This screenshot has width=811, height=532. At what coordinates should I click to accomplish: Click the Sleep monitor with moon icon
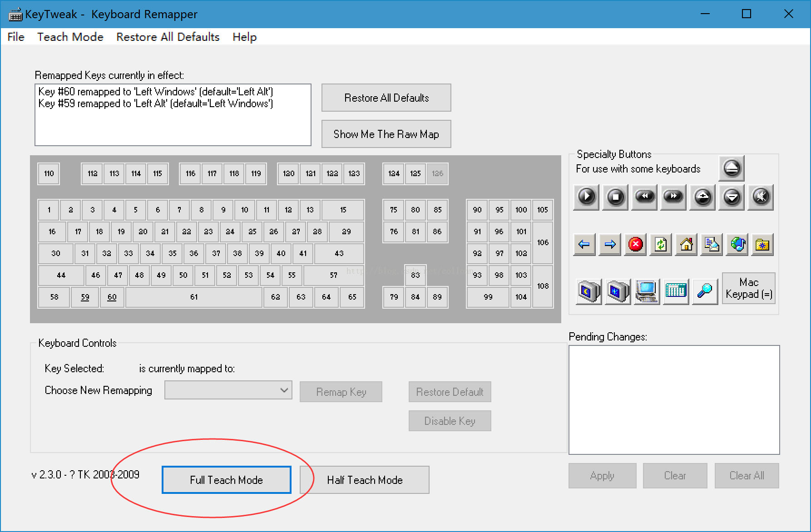coord(589,291)
